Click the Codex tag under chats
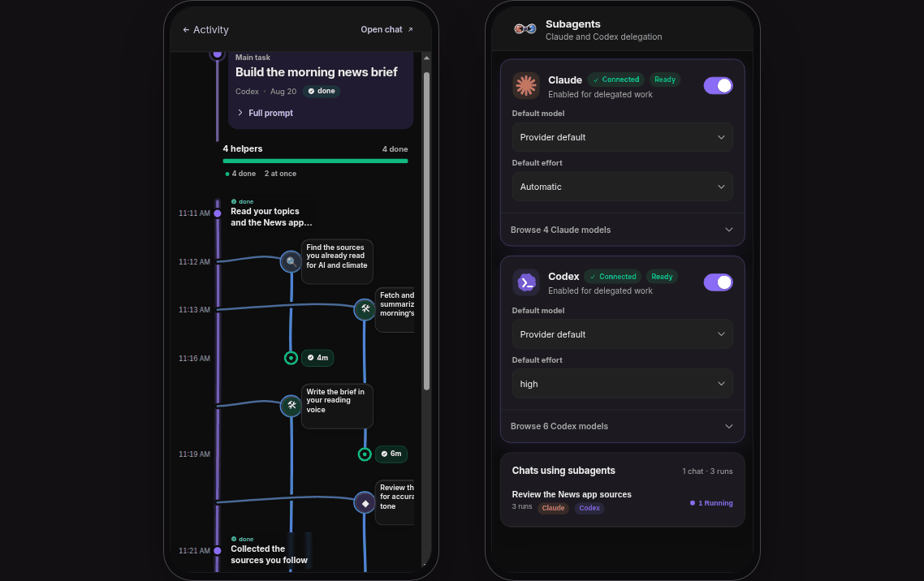Viewport: 924px width, 581px height. coord(589,508)
